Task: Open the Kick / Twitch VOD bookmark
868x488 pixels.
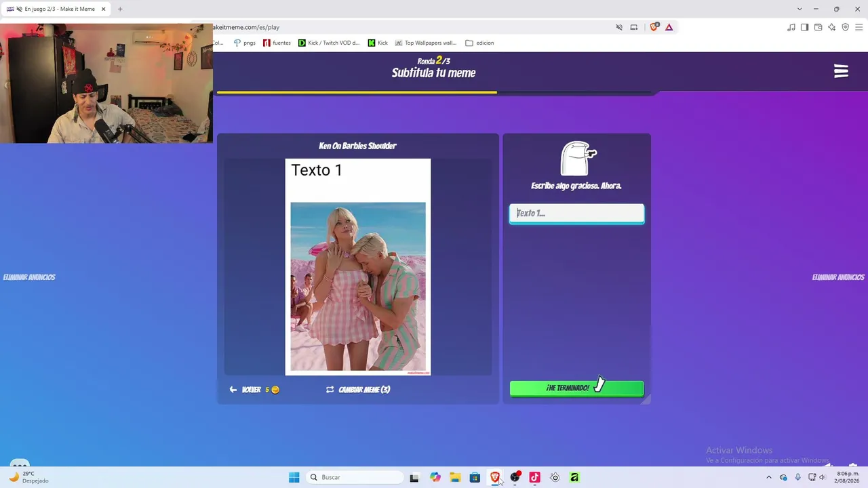Action: click(329, 43)
